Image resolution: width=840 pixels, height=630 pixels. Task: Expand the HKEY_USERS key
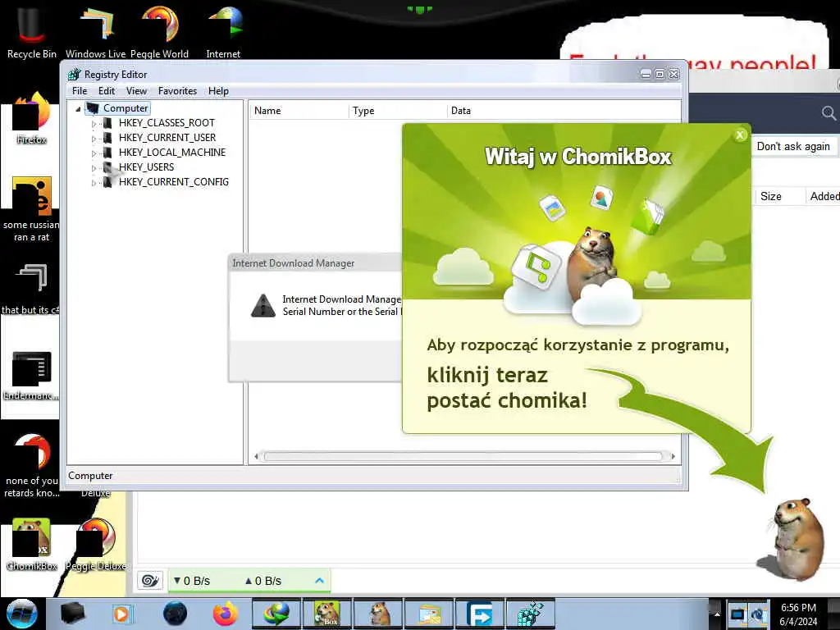[94, 167]
